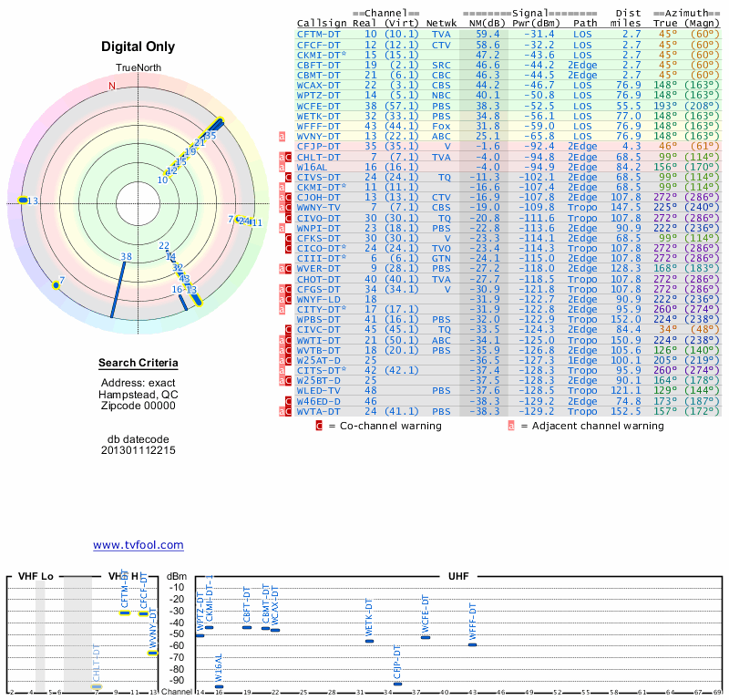729x700 pixels.
Task: Click the pink 'a' icon in legend
Action: click(x=511, y=425)
